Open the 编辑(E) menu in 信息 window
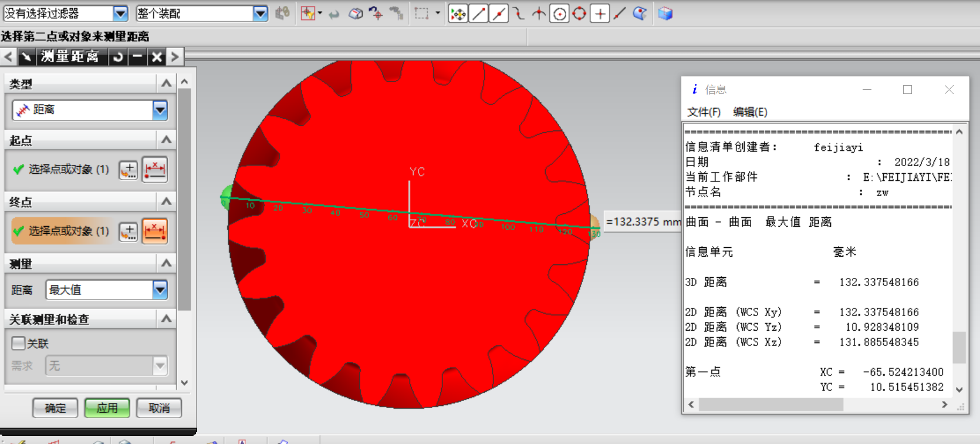 [750, 112]
